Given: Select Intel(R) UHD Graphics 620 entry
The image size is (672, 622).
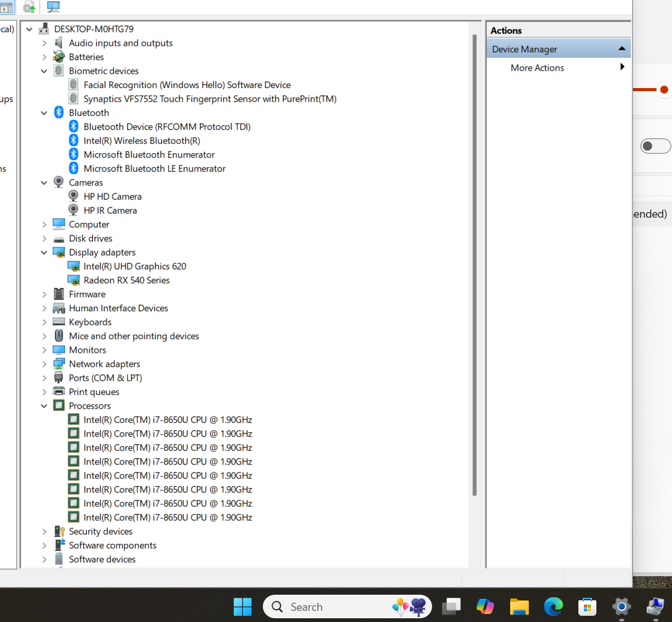Looking at the screenshot, I should click(x=135, y=266).
